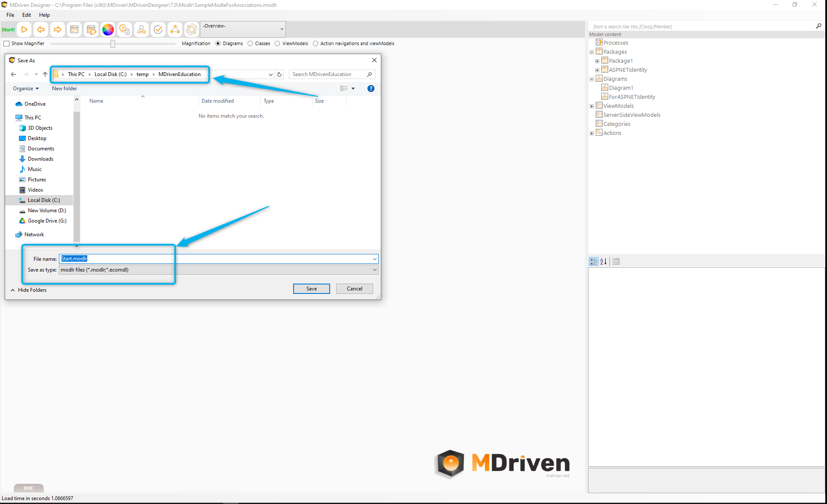
Task: Select Desktop in the folder navigation pane
Action: [37, 138]
